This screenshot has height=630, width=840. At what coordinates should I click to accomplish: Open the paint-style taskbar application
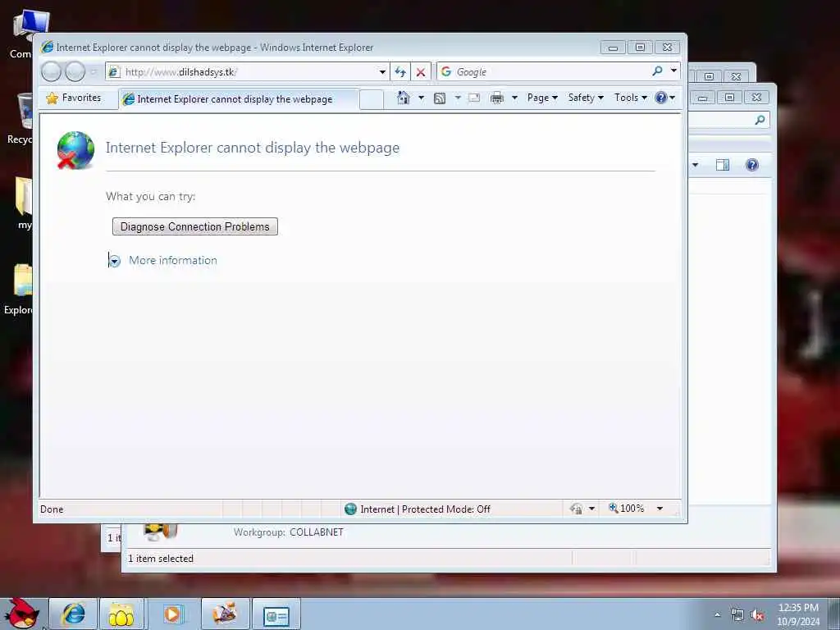click(225, 614)
